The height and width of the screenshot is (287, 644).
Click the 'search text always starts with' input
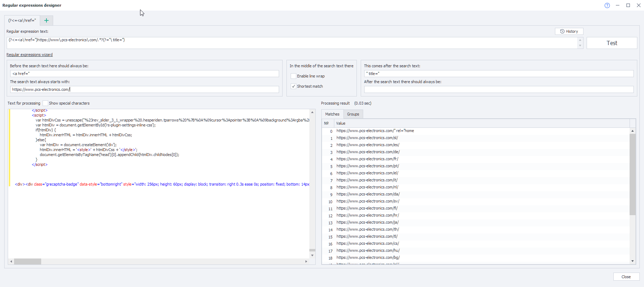tap(145, 89)
